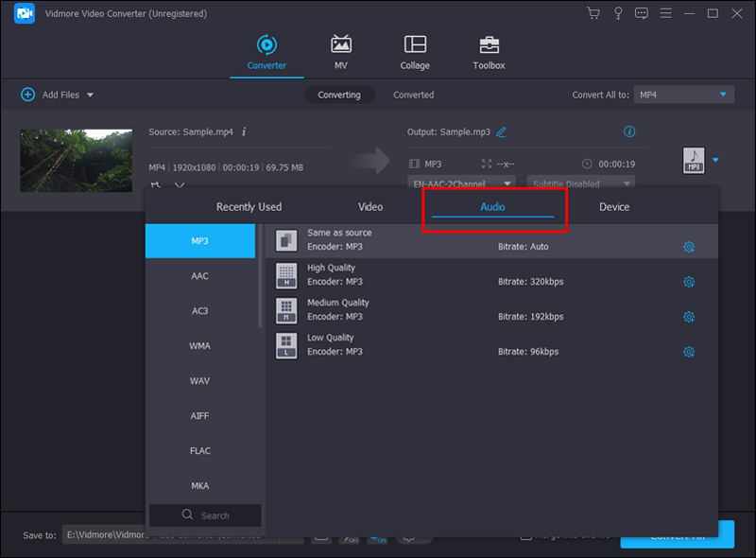Screen dimensions: 756x558
Task: Open settings gear for High Quality 320kbps
Action: pos(689,282)
